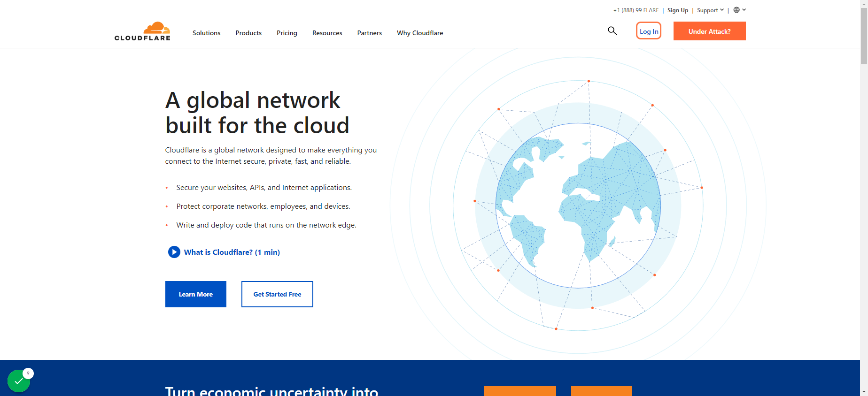The image size is (868, 396).
Task: Open the search magnifier icon
Action: coord(612,31)
